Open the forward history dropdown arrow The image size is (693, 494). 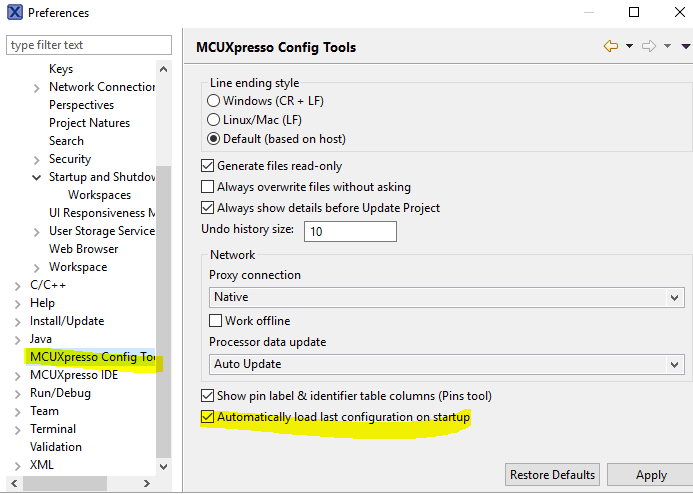pyautogui.click(x=667, y=46)
